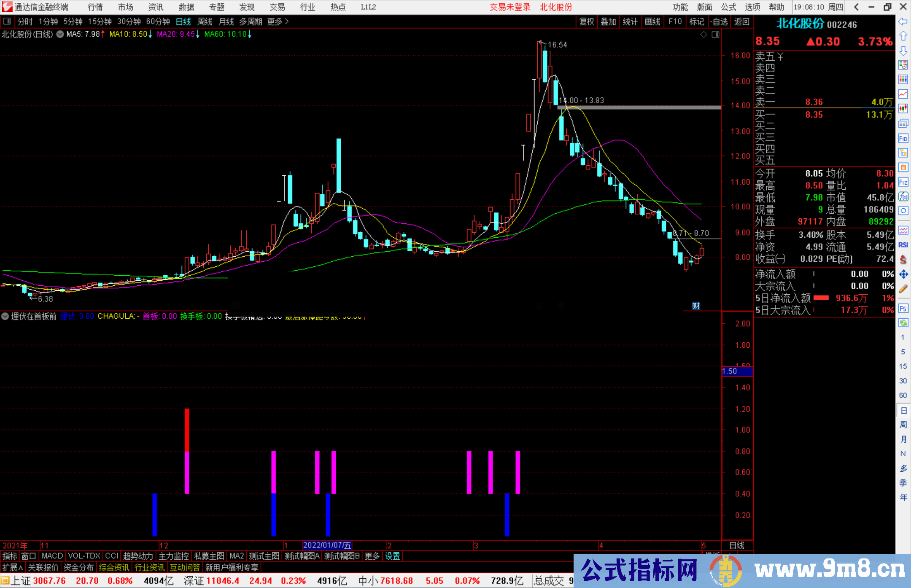Open the 复权 adjustment menu

pyautogui.click(x=587, y=21)
